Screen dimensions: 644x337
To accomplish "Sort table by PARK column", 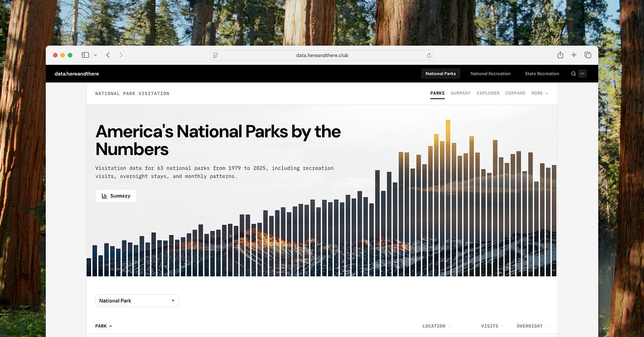I will 104,326.
